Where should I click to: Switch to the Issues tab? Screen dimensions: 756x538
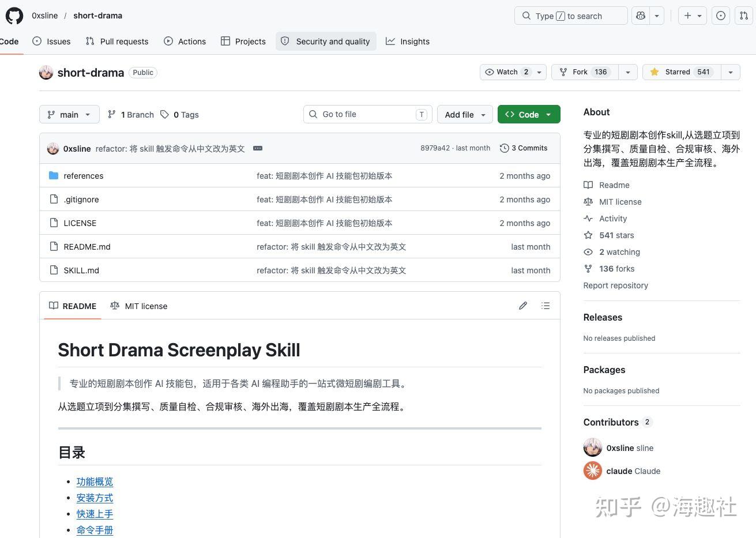52,42
